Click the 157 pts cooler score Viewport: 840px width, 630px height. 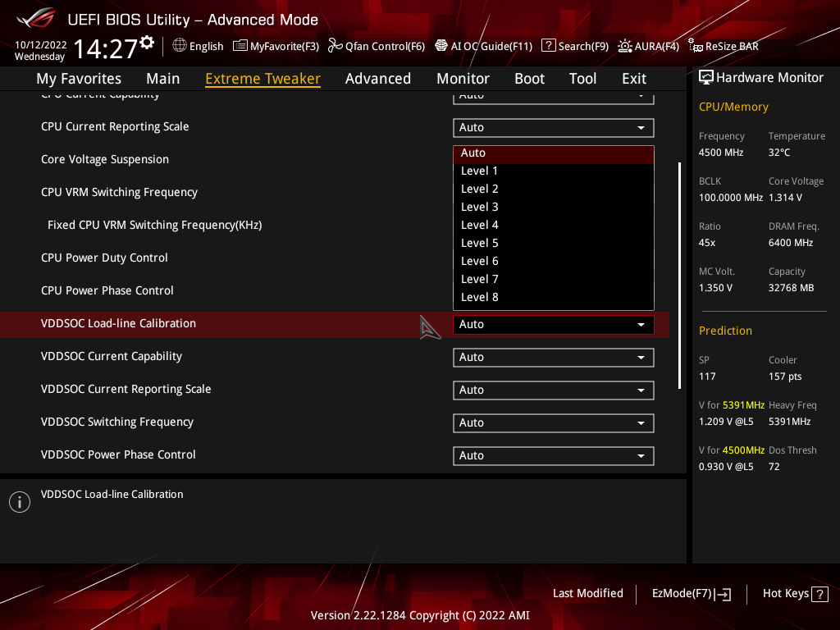click(x=785, y=377)
